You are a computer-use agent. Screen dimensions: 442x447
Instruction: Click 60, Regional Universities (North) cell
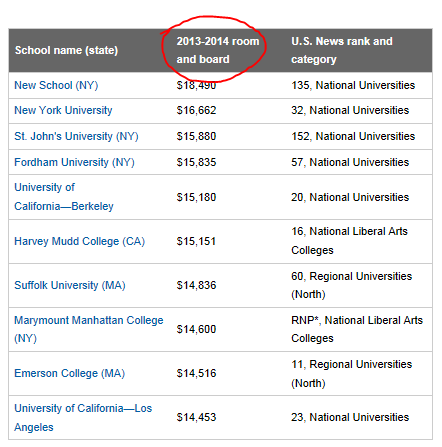[x=351, y=285]
